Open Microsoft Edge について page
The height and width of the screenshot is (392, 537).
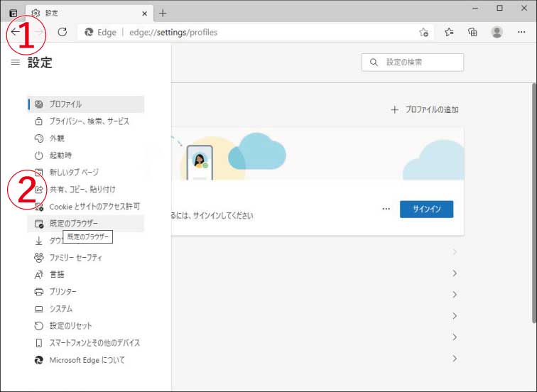click(87, 360)
